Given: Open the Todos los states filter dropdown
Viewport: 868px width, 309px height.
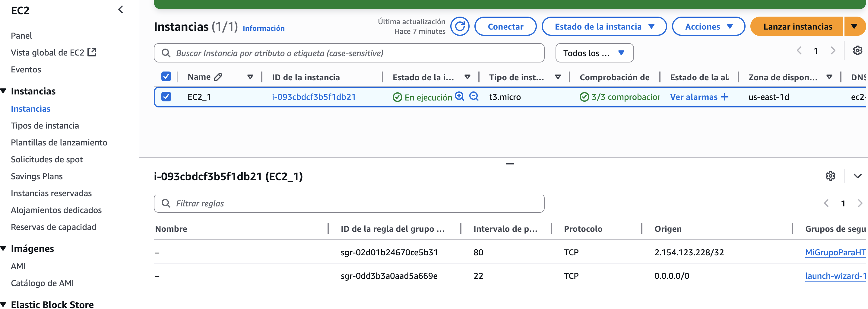Looking at the screenshot, I should click(x=594, y=53).
